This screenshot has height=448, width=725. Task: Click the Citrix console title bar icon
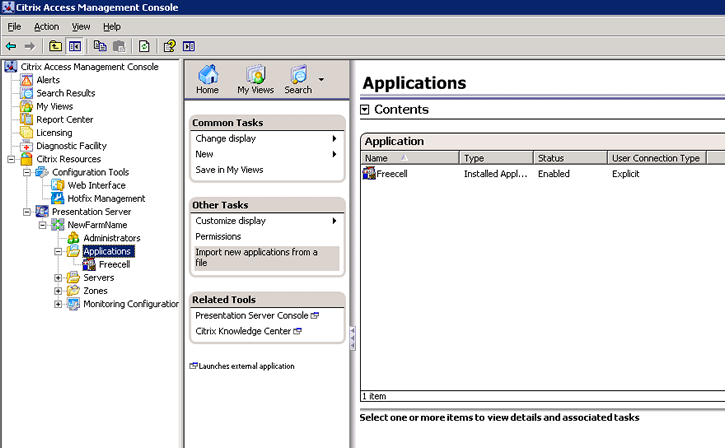coord(8,7)
